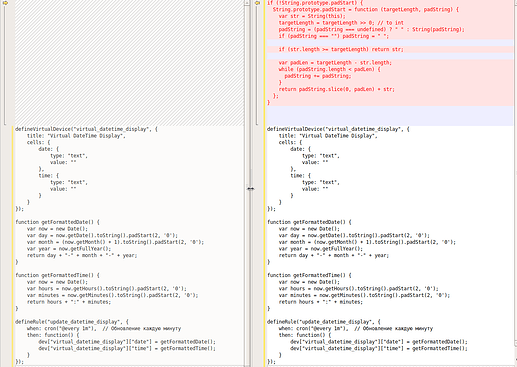The height and width of the screenshot is (367, 517).
Task: Click 'when: cron("@every 1m")' line in left pane
Action: [104, 328]
